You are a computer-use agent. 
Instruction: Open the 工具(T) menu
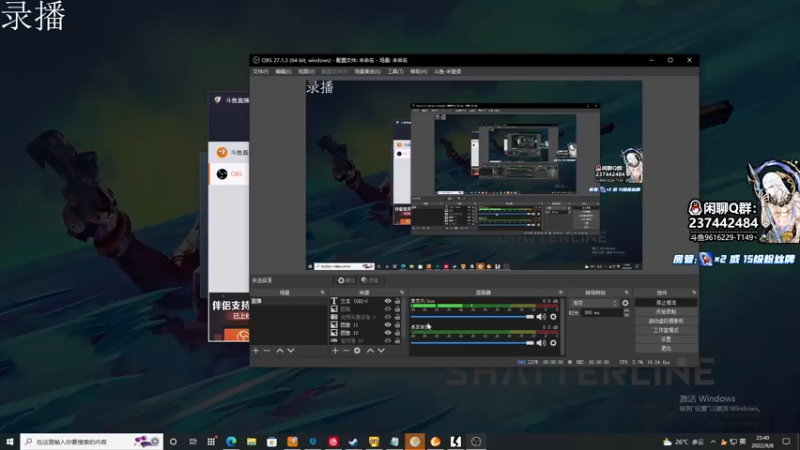coord(395,71)
